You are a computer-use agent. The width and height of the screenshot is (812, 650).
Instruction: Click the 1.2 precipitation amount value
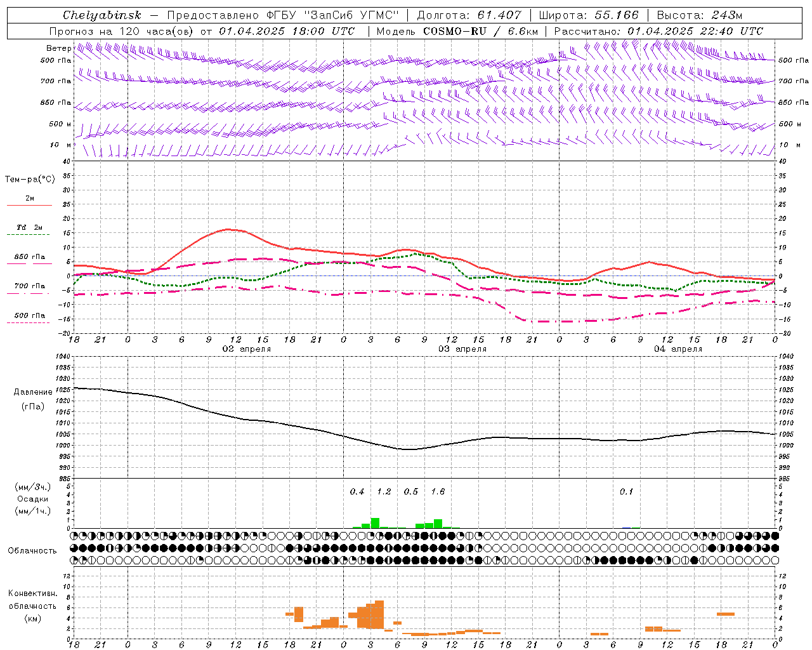click(384, 492)
